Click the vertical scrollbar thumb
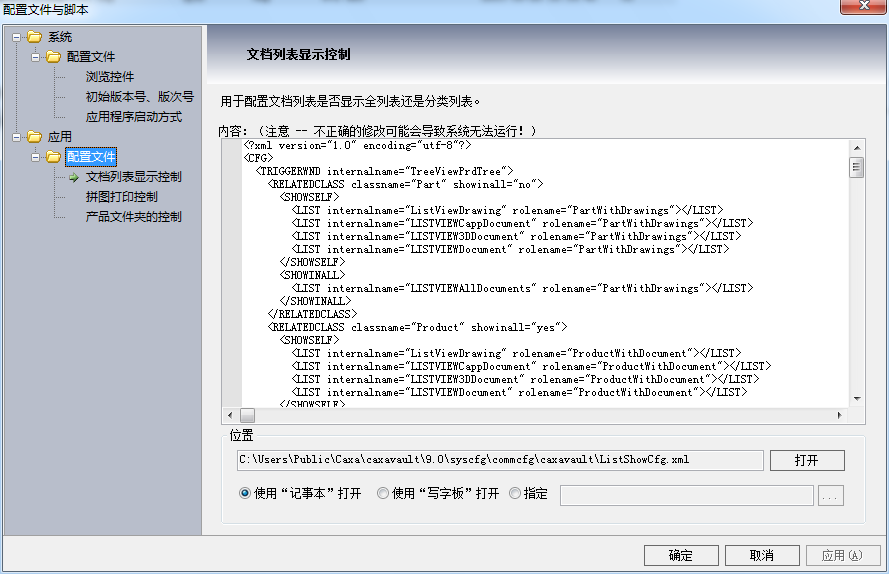The width and height of the screenshot is (889, 574). pyautogui.click(x=857, y=167)
